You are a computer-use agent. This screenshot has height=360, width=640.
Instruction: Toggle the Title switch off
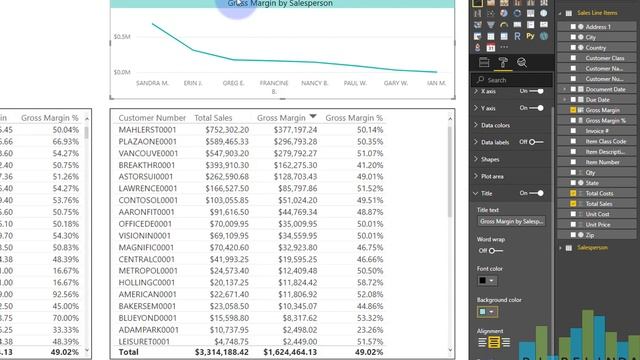(x=536, y=193)
